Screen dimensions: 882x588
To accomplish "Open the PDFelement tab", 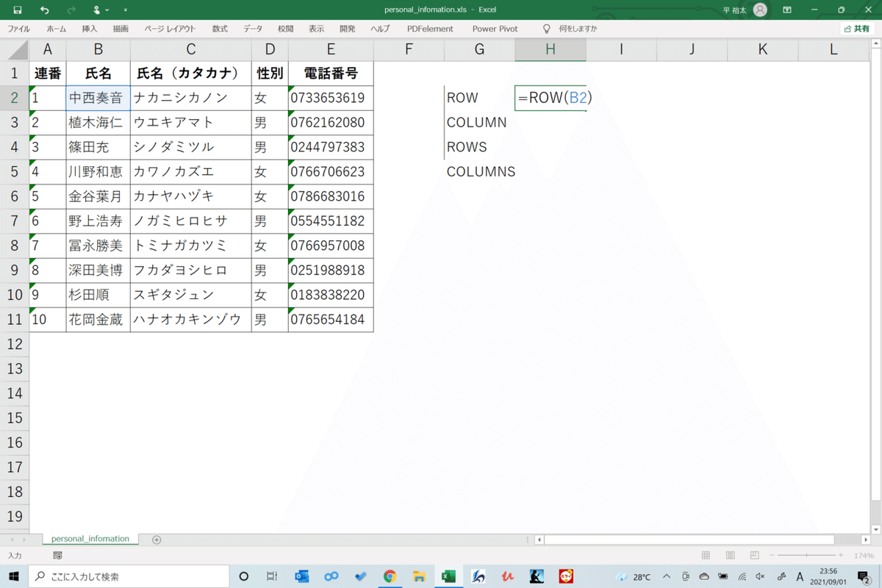I will 430,29.
